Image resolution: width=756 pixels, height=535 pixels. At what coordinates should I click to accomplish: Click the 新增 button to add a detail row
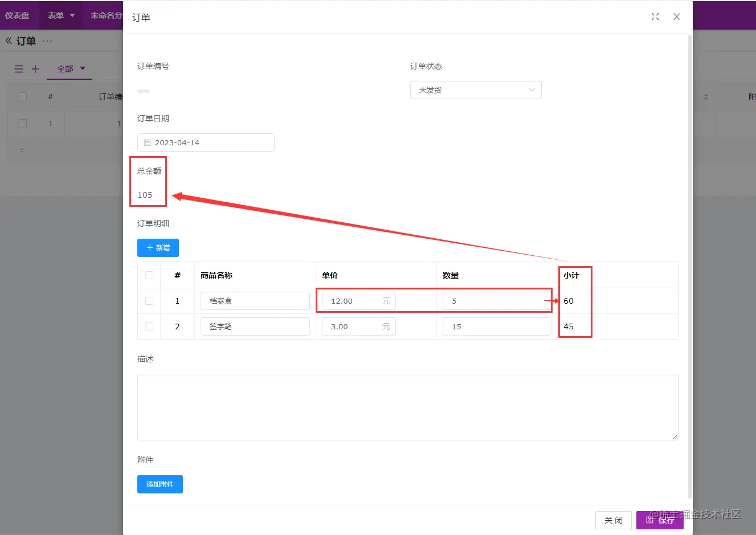click(x=158, y=248)
